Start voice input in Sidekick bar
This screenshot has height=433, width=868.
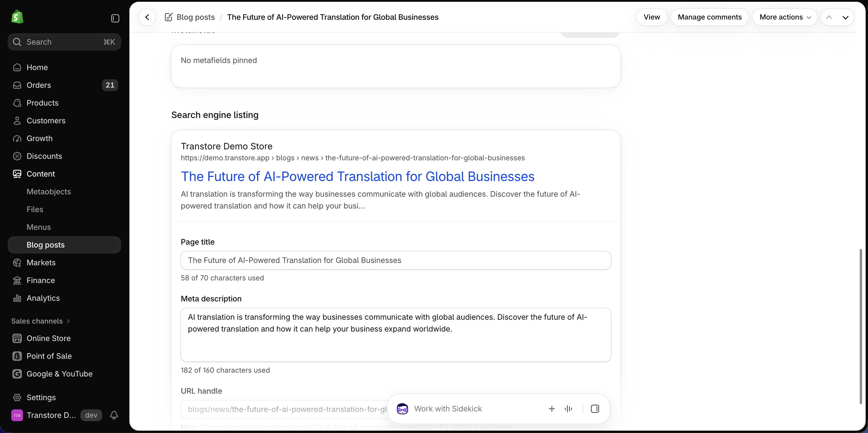[568, 409]
